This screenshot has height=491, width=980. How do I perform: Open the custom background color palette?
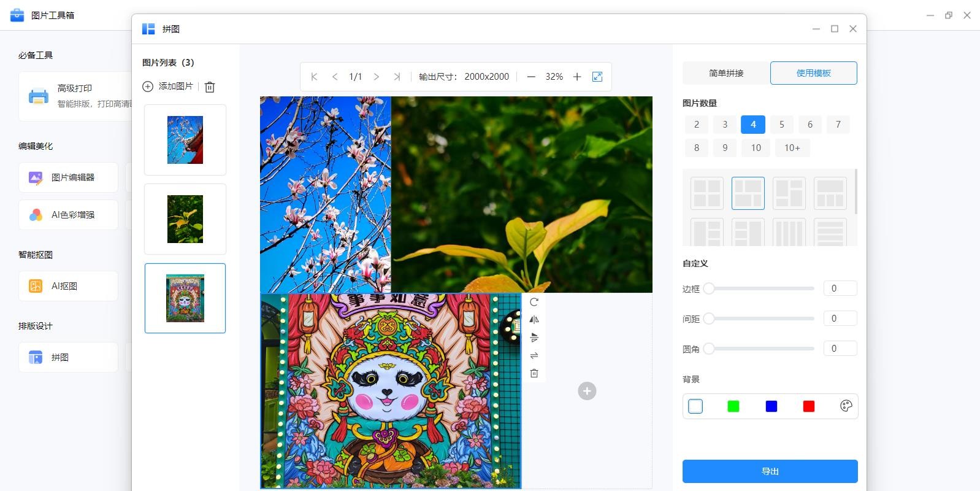(x=846, y=406)
